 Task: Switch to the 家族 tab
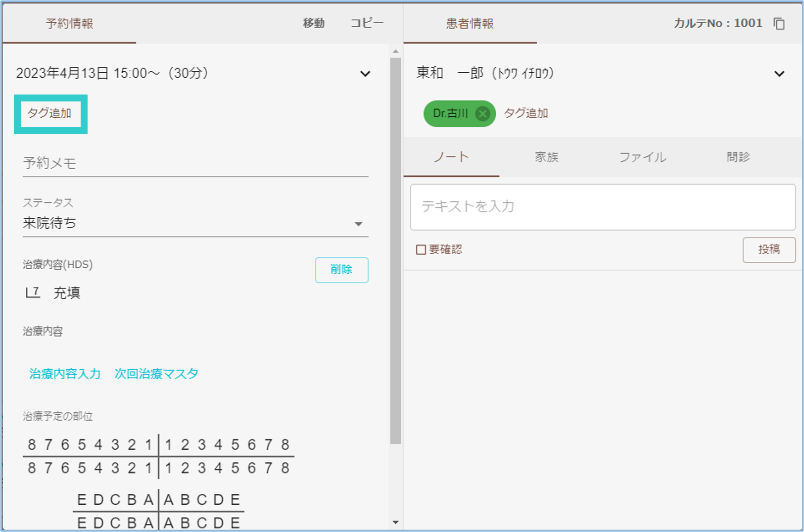[x=546, y=157]
